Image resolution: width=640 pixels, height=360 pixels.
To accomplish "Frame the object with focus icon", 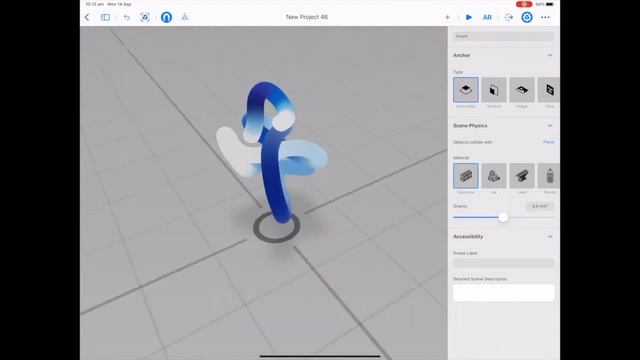I will [x=145, y=17].
